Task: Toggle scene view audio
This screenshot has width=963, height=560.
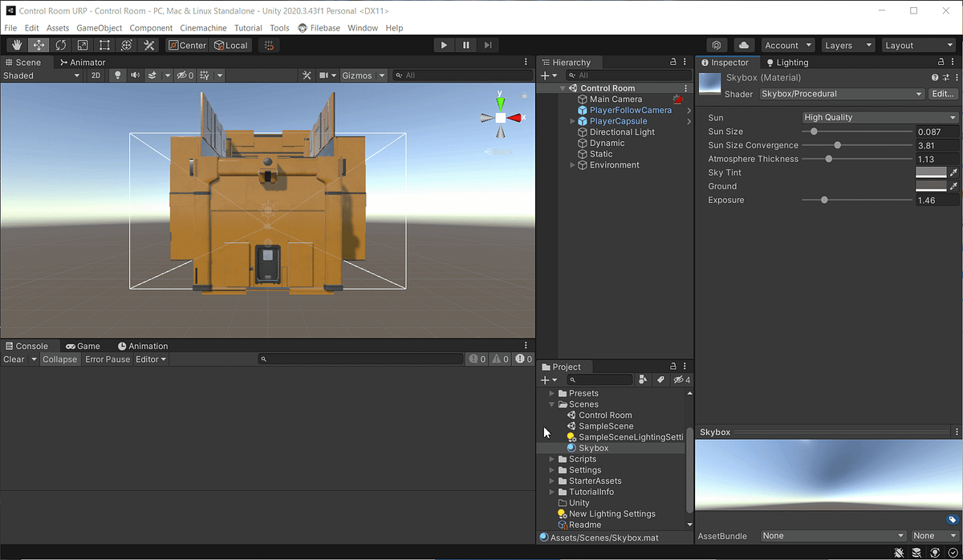Action: pos(135,75)
